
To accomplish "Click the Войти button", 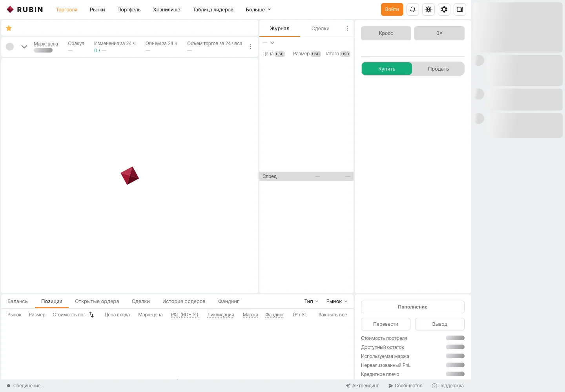I will point(392,9).
